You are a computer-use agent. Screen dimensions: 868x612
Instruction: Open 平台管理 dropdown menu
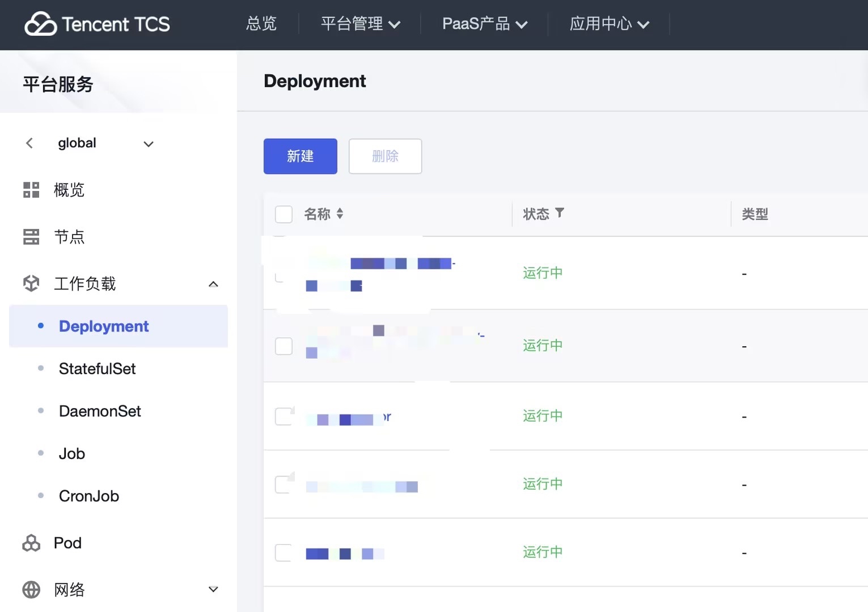pyautogui.click(x=361, y=24)
